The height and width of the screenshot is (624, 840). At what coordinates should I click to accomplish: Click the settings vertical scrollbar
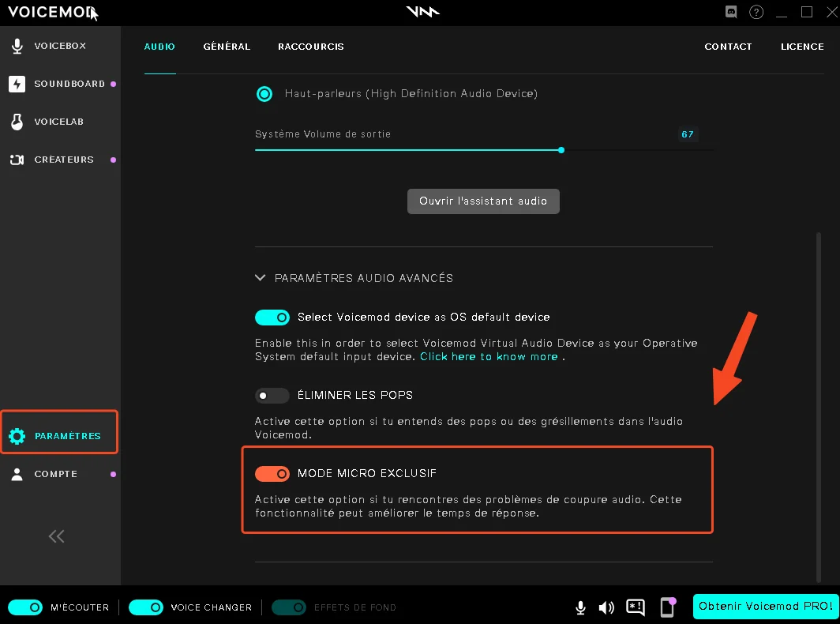click(x=818, y=408)
